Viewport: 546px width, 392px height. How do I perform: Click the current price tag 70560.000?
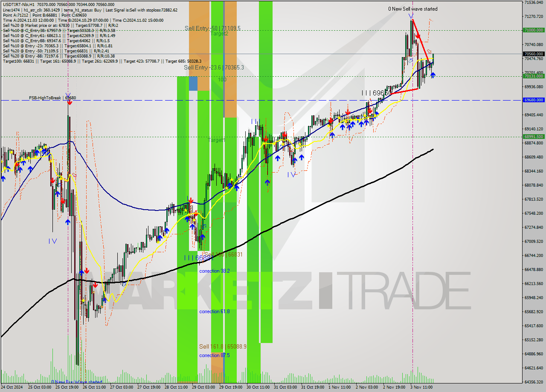click(533, 54)
